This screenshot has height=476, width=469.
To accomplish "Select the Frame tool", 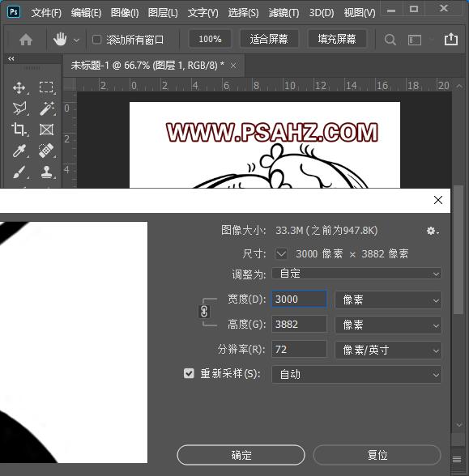I will pos(46,130).
